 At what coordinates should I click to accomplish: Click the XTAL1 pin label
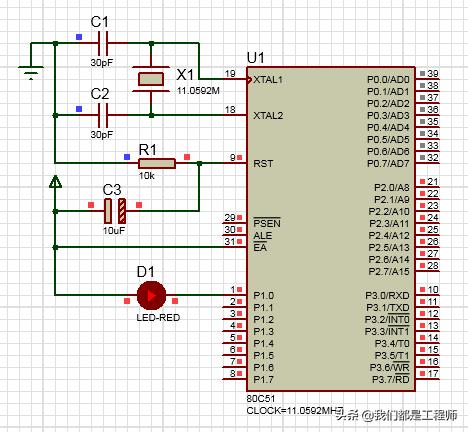[268, 80]
